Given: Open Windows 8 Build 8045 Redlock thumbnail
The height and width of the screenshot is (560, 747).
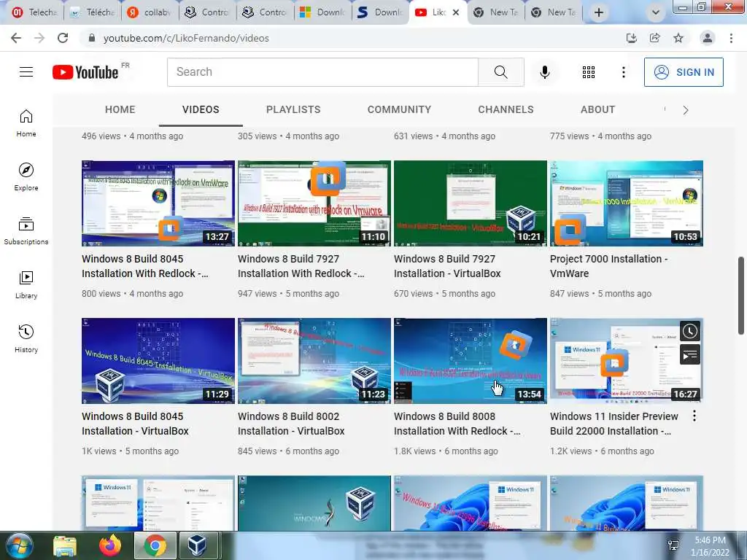Looking at the screenshot, I should pyautogui.click(x=158, y=203).
